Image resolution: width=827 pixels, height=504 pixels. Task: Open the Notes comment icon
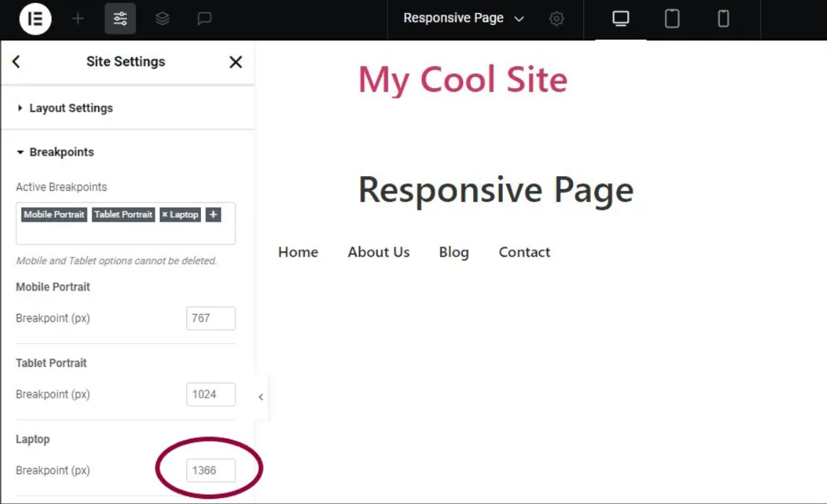pos(205,19)
